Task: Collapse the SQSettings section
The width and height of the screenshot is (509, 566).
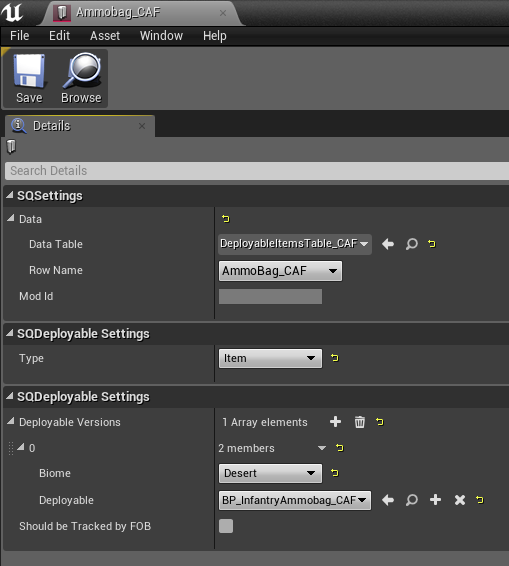Action: pyautogui.click(x=10, y=196)
